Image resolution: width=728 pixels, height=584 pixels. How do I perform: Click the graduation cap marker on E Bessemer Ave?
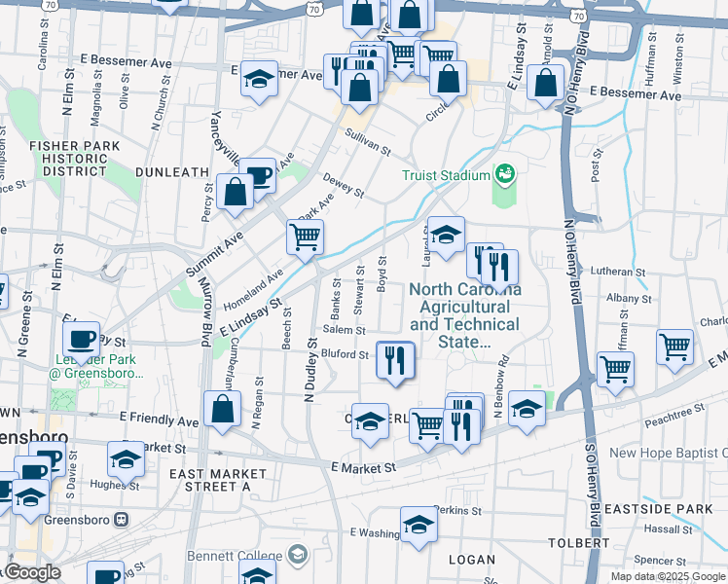coord(259,79)
